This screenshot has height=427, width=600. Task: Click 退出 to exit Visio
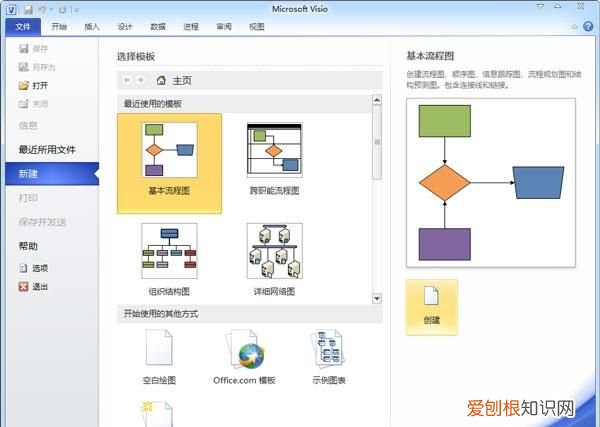pyautogui.click(x=33, y=287)
